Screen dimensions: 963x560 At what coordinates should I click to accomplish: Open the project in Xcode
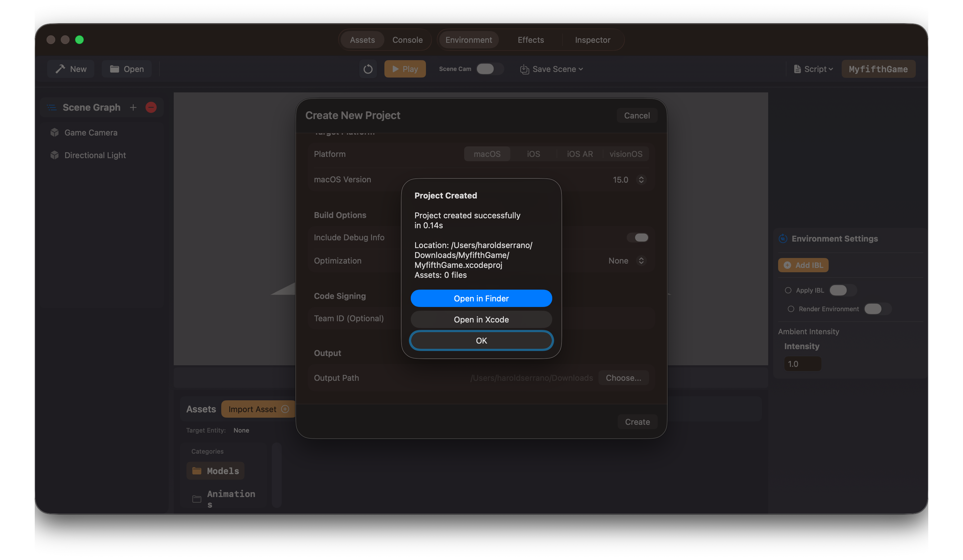pos(481,319)
